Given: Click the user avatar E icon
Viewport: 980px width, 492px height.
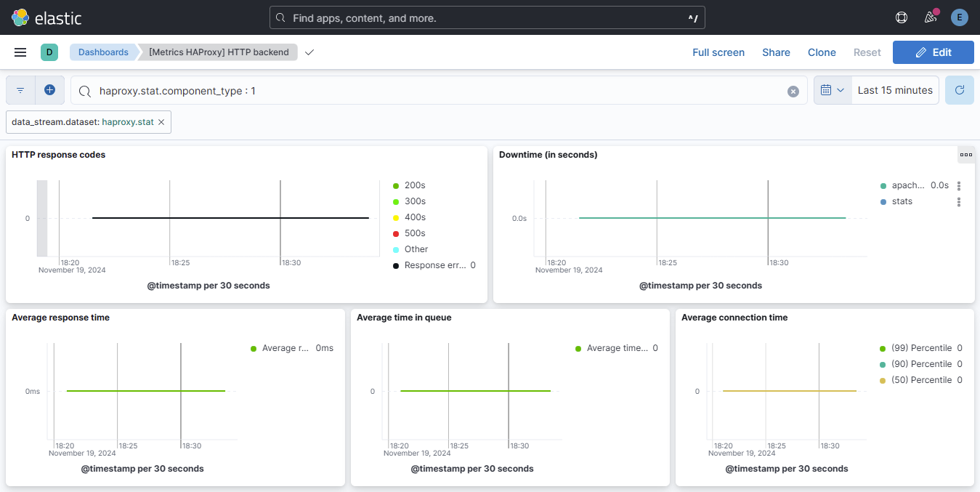Looking at the screenshot, I should tap(959, 17).
